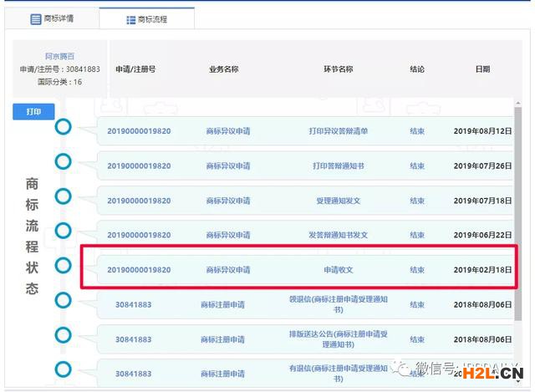This screenshot has width=535, height=392.
Task: Click the vertical scrollbar of process list
Action: (x=517, y=209)
